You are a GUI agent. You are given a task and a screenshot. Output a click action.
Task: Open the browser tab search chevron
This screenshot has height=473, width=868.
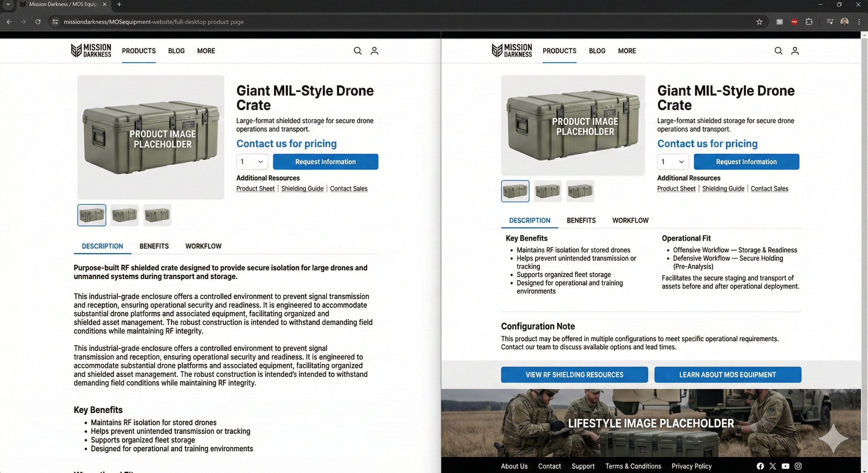8,4
